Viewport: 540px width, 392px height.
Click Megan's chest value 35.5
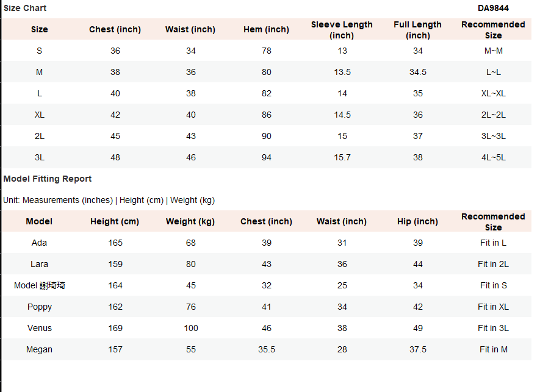(266, 349)
